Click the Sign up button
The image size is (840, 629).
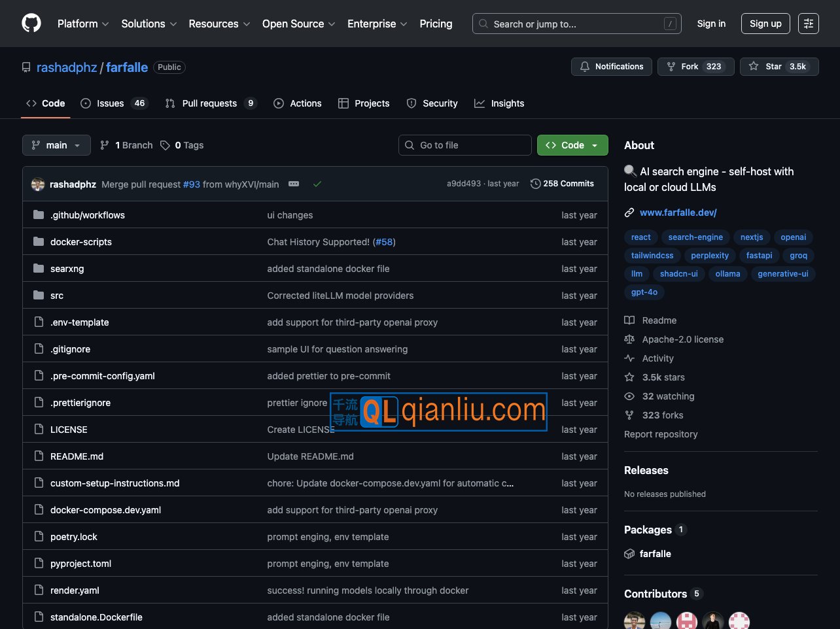click(765, 24)
